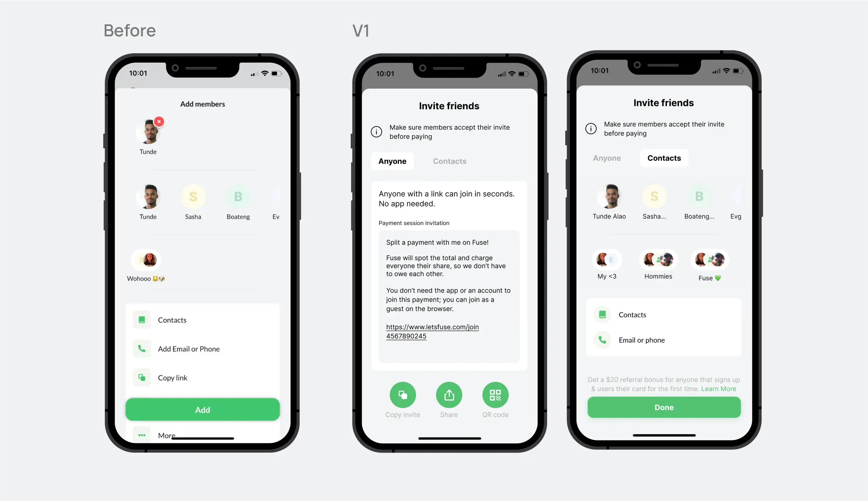Toggle the Contacts tab selection
The image size is (868, 501).
[x=449, y=160]
